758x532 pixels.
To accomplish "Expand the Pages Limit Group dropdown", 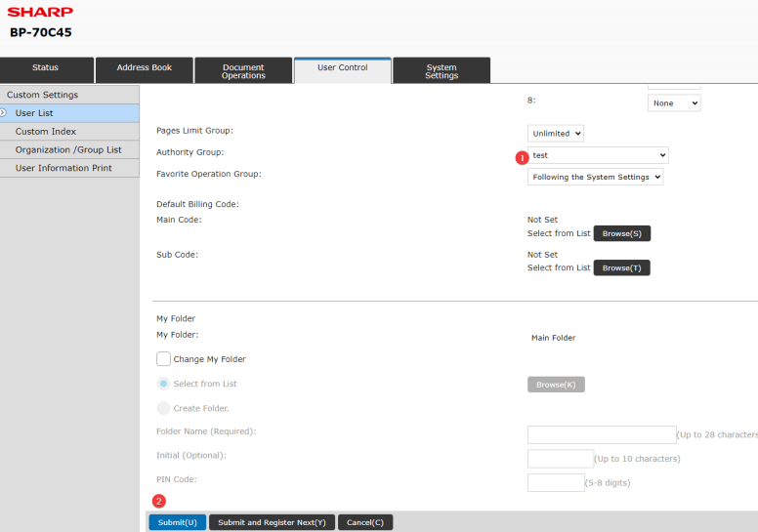I will tap(556, 133).
